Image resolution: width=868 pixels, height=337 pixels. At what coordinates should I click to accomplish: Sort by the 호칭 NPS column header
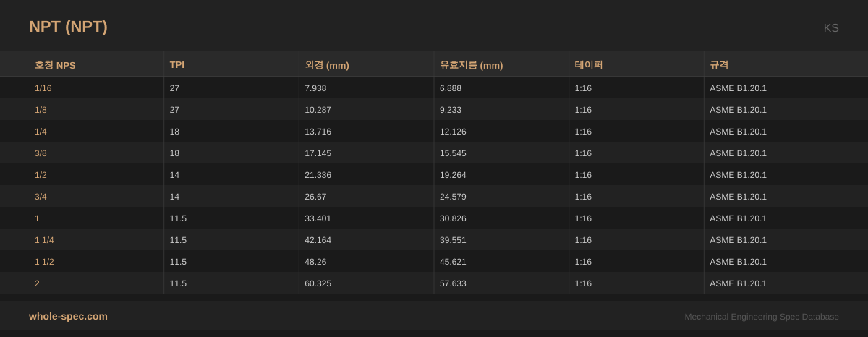(55, 65)
